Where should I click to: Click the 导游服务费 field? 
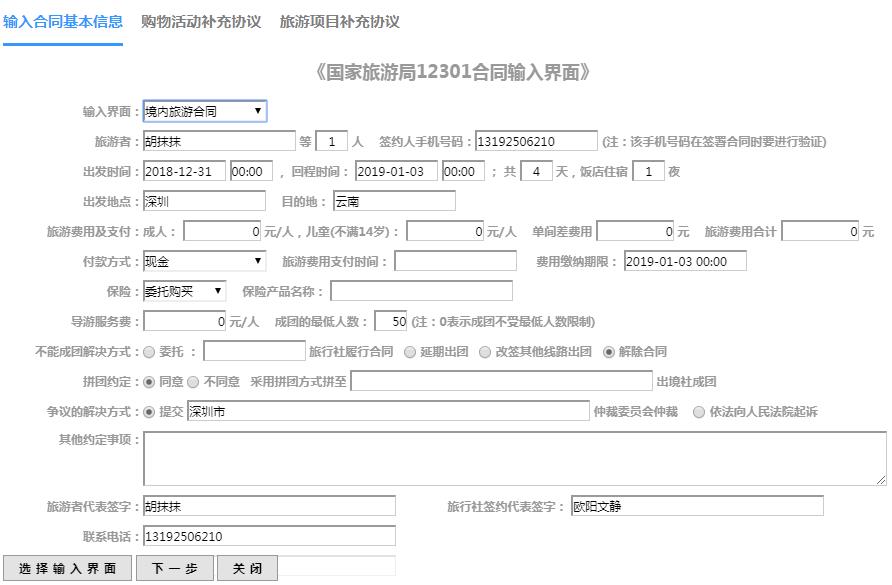[x=184, y=322]
